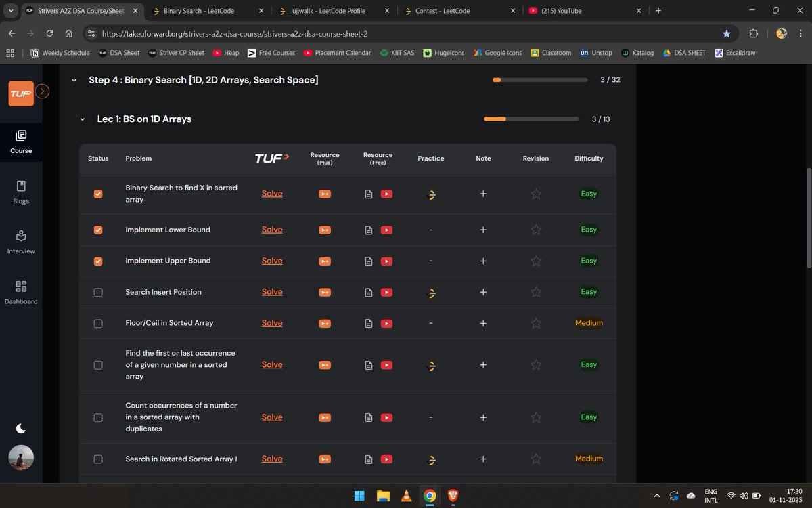Check Count occurrences in sorted array problem

coord(98,417)
